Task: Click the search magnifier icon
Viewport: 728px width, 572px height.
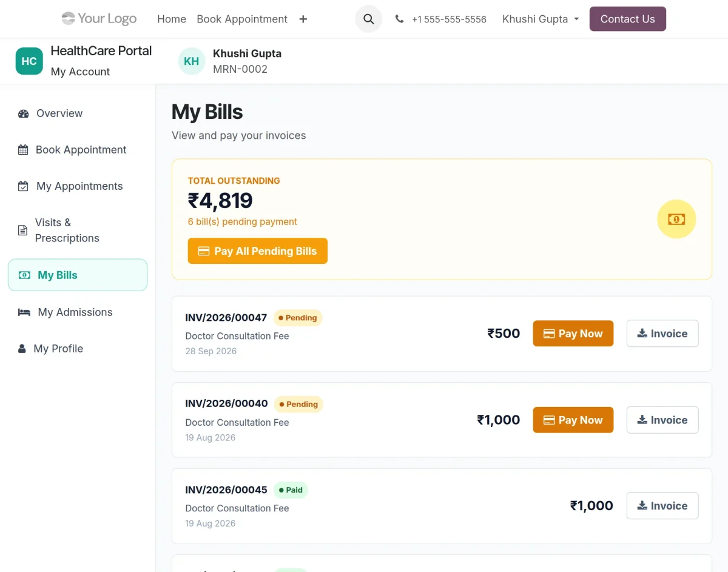Action: 368,19
